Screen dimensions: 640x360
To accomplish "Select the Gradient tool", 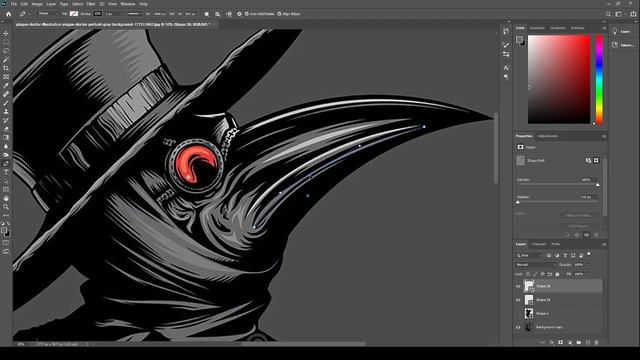I will [x=6, y=138].
